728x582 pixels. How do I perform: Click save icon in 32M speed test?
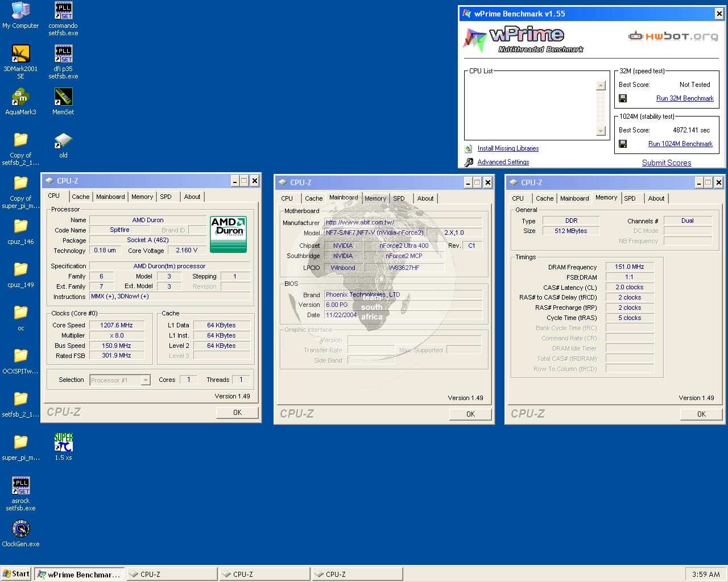tap(623, 98)
